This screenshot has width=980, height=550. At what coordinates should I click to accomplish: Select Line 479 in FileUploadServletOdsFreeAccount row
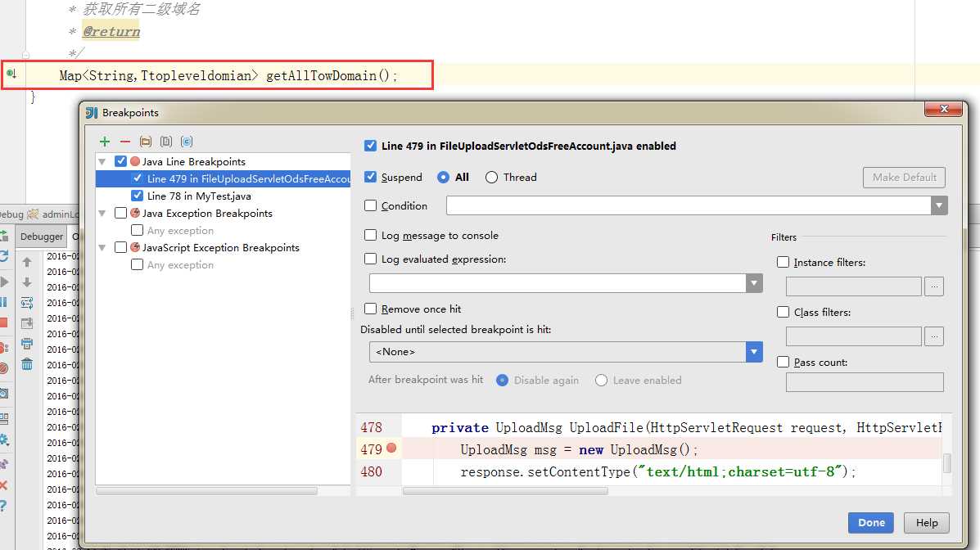(224, 178)
